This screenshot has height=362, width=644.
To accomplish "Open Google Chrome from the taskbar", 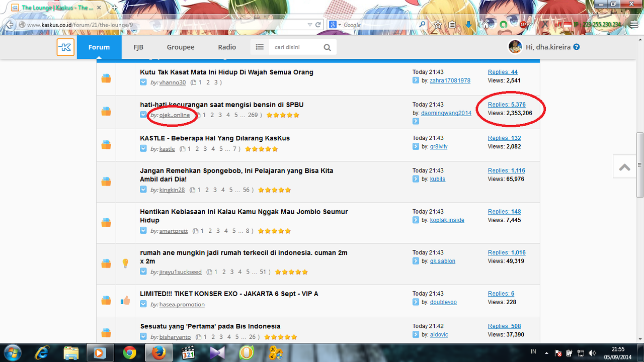I will pyautogui.click(x=129, y=352).
